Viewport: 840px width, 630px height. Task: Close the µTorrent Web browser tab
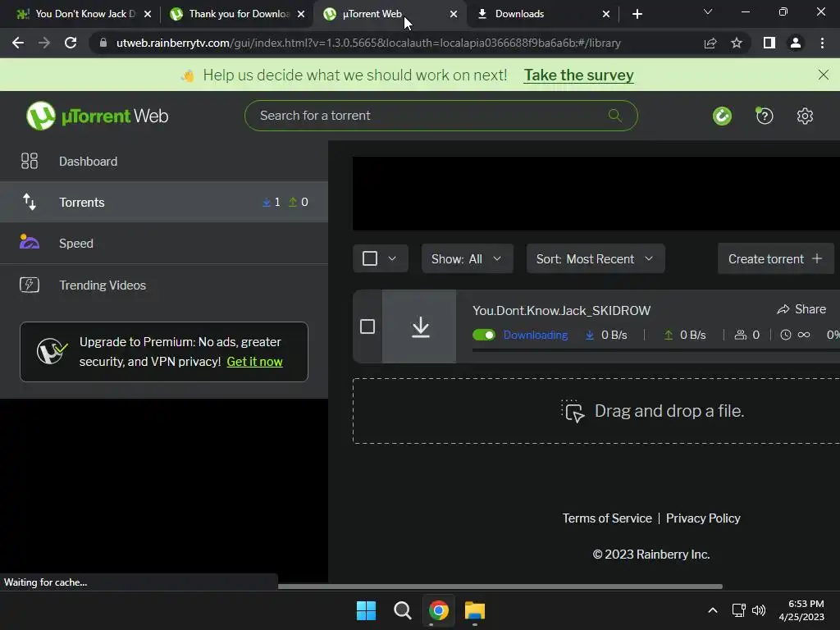(454, 14)
